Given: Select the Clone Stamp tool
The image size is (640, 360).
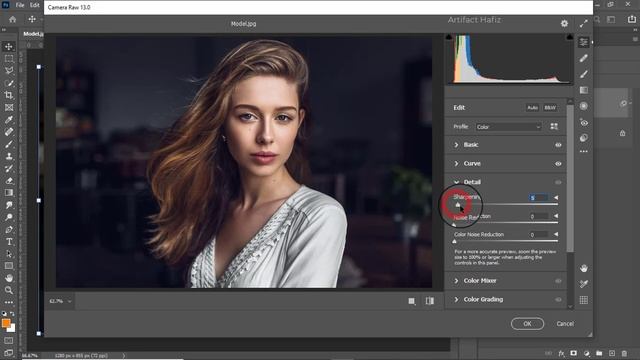Looking at the screenshot, I should pyautogui.click(x=9, y=156).
